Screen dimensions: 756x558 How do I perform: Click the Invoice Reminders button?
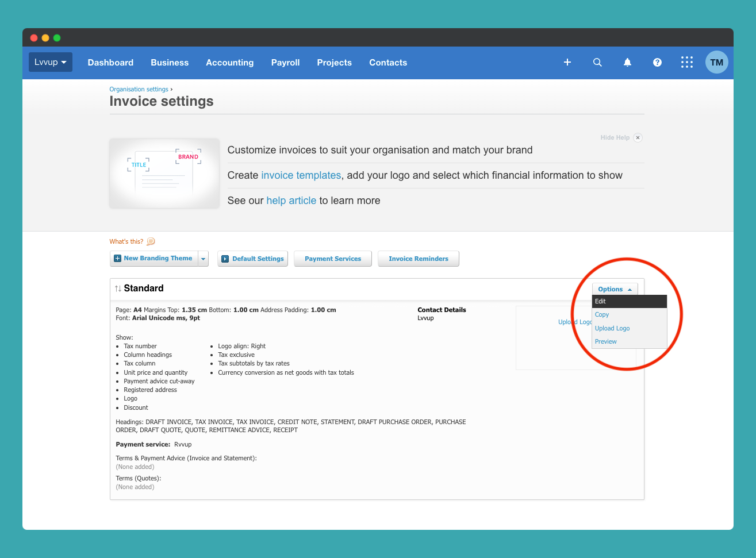click(418, 259)
